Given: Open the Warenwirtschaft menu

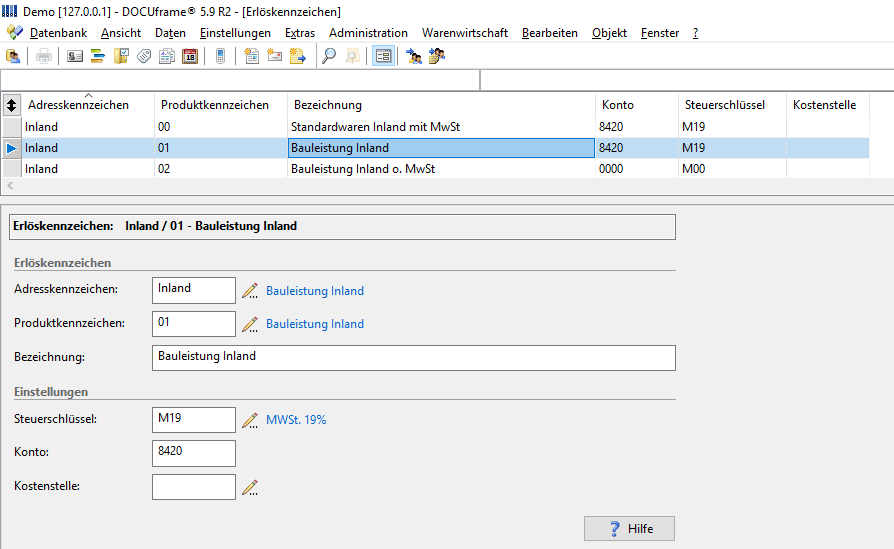Looking at the screenshot, I should tap(465, 33).
